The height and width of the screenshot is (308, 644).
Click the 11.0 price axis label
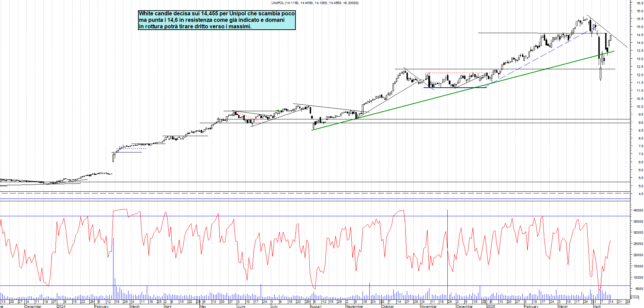tap(640, 91)
